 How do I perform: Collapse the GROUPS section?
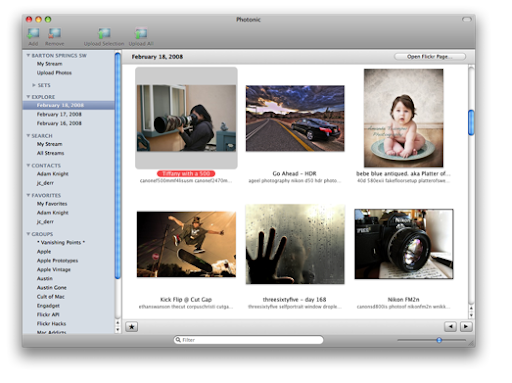[x=28, y=234]
